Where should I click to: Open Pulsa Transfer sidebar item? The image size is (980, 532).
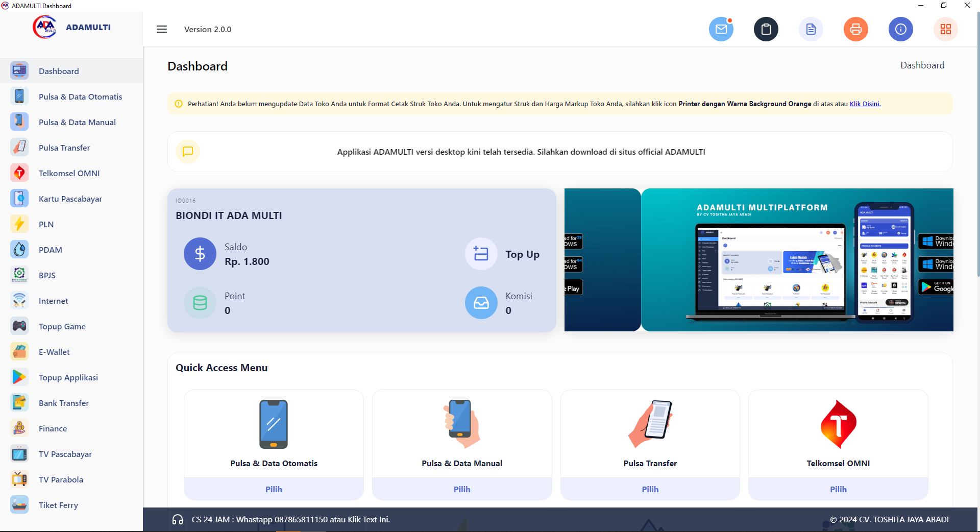coord(71,148)
